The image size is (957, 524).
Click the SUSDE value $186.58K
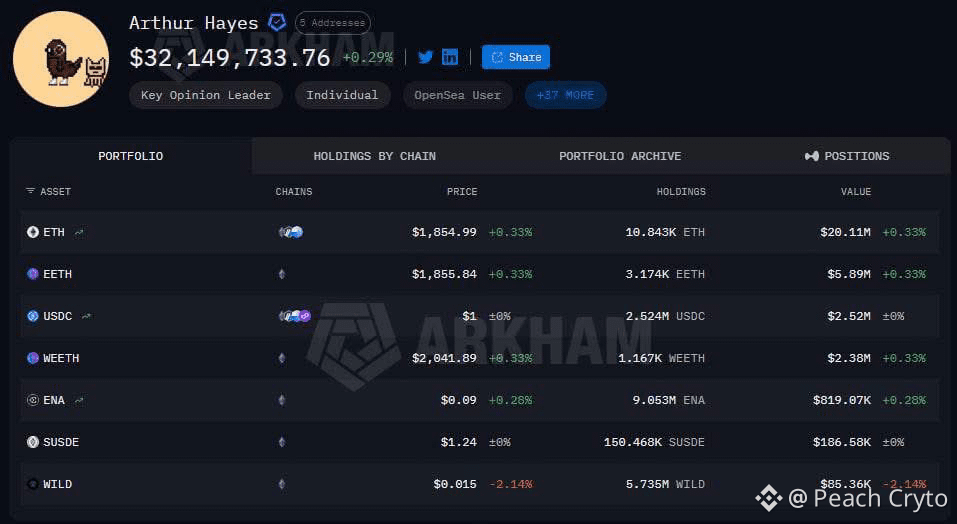click(x=842, y=442)
